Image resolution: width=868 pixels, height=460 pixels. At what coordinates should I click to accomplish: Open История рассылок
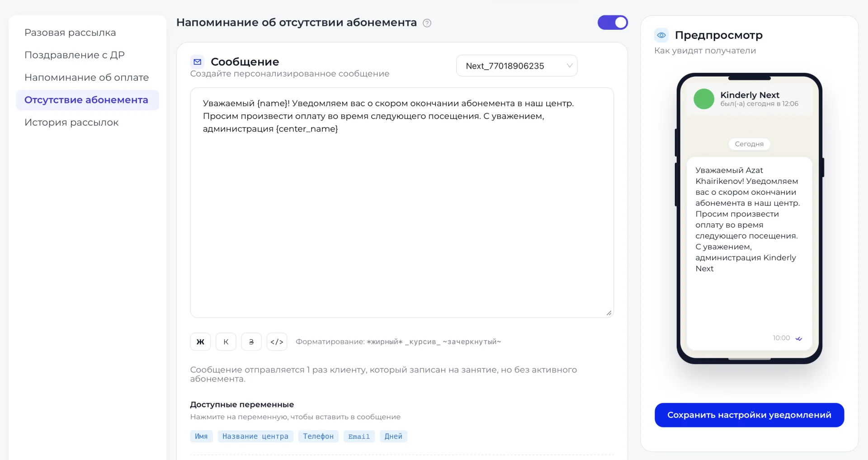click(71, 122)
